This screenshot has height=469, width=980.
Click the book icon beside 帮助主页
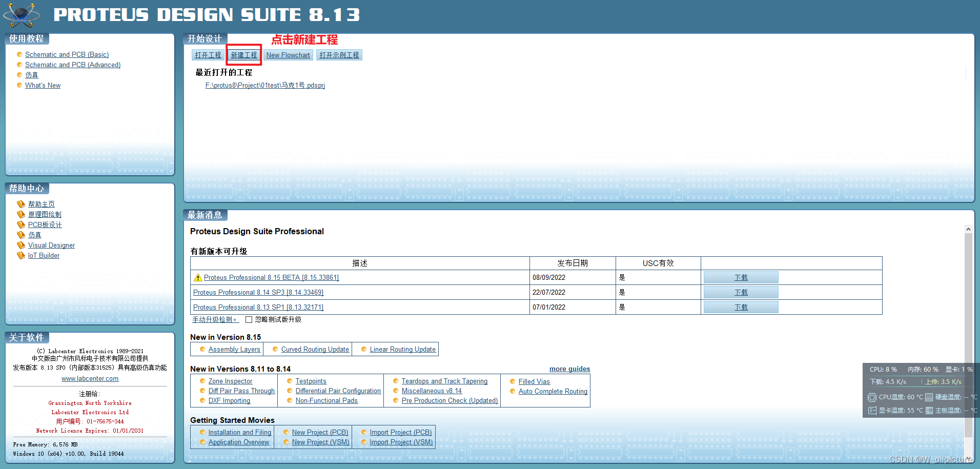coord(21,204)
